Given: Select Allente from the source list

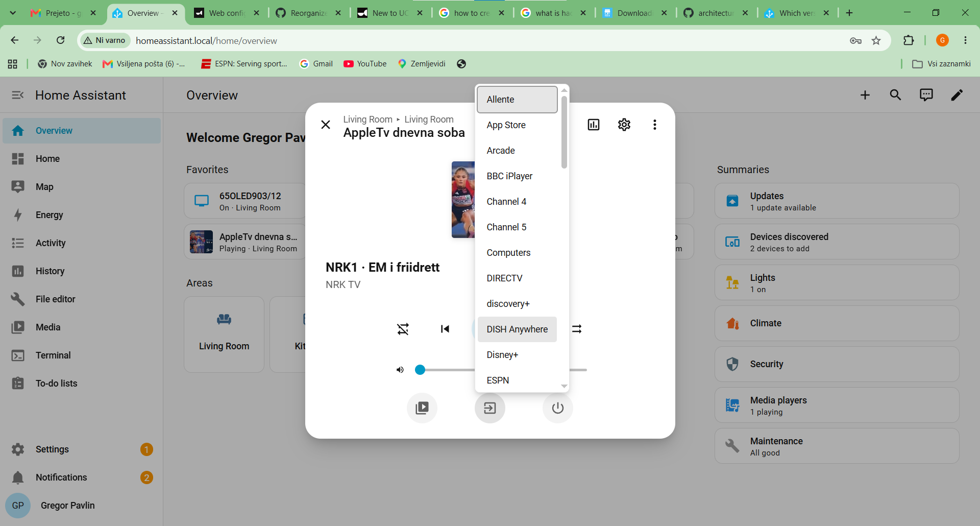Looking at the screenshot, I should 517,100.
